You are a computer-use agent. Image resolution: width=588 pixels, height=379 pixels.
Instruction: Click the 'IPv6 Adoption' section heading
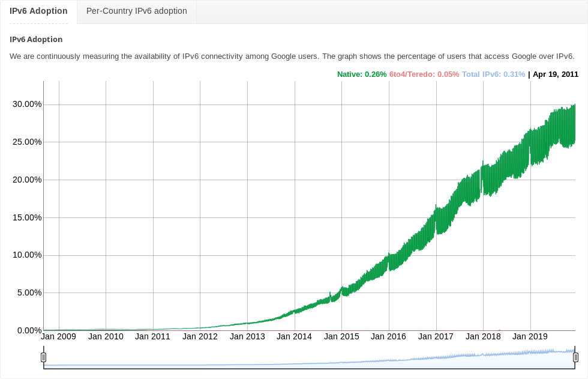(x=36, y=40)
